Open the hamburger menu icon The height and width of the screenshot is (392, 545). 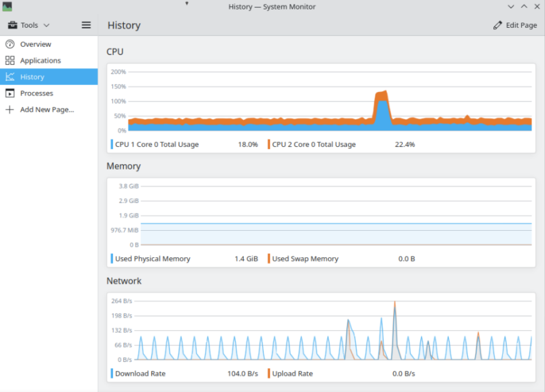coord(86,24)
